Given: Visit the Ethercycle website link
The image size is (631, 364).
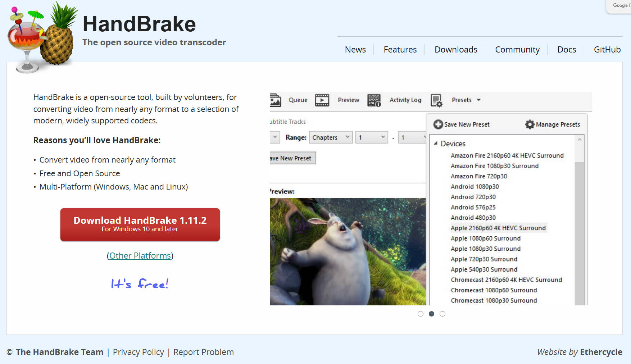Looking at the screenshot, I should point(601,352).
